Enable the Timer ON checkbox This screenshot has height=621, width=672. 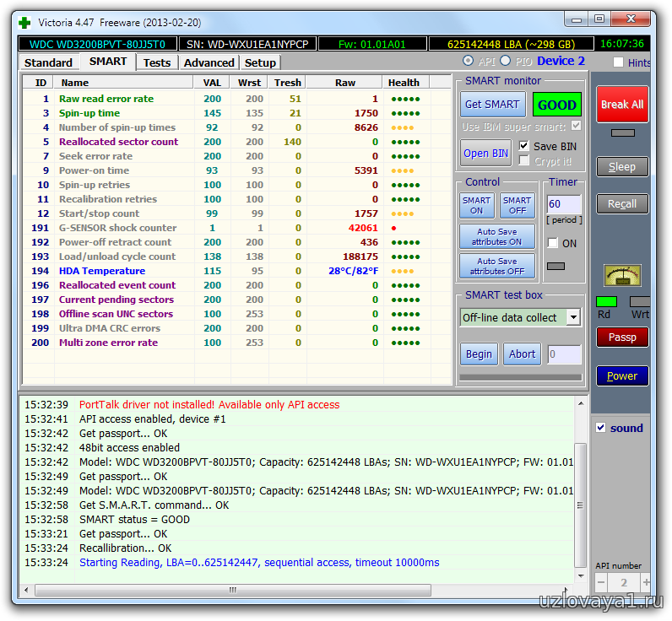(x=553, y=243)
